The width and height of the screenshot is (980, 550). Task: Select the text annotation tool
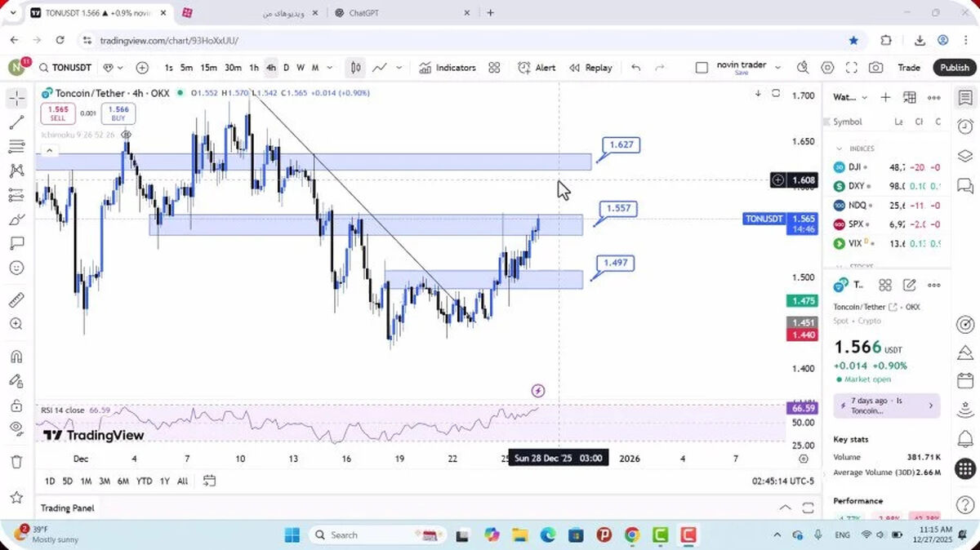16,243
